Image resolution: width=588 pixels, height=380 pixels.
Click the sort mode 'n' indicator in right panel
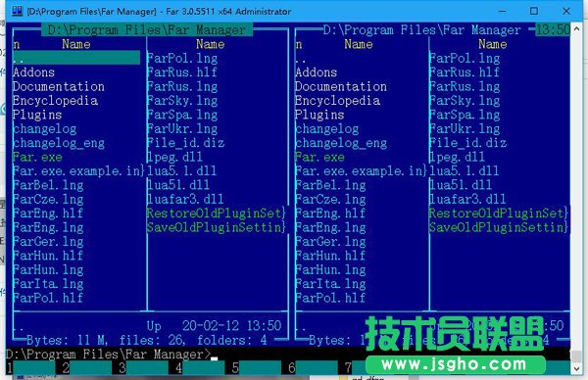pos(299,45)
